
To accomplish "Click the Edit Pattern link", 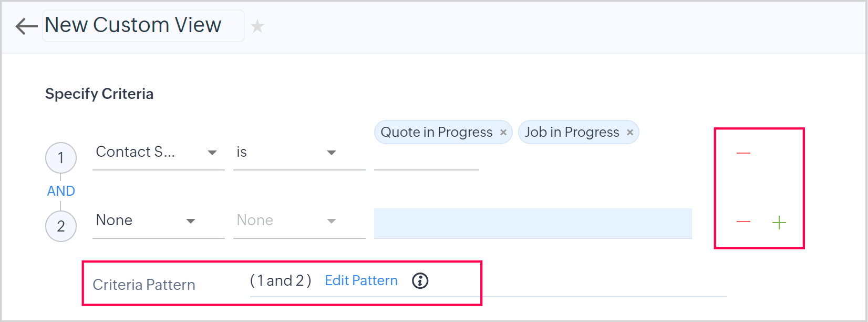I will click(x=361, y=281).
